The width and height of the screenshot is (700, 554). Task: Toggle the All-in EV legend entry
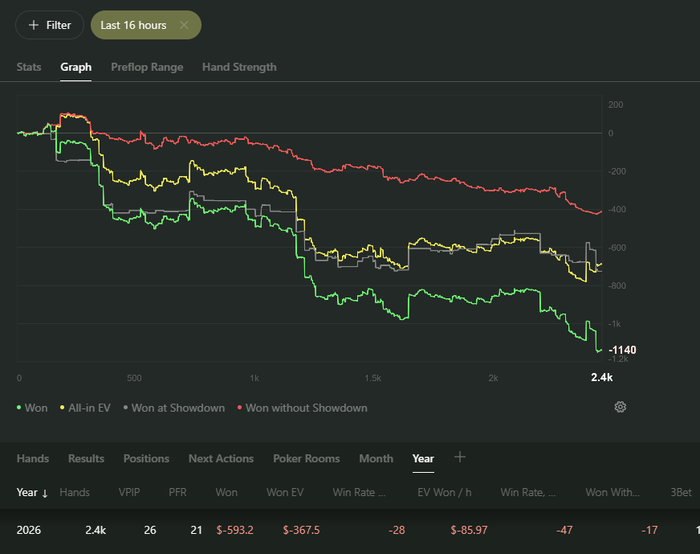(x=85, y=408)
